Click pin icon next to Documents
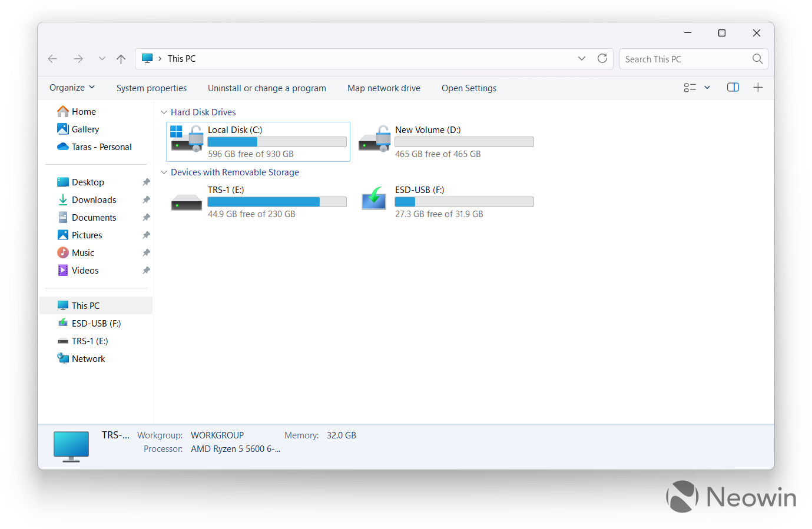The image size is (812, 529). click(x=146, y=218)
